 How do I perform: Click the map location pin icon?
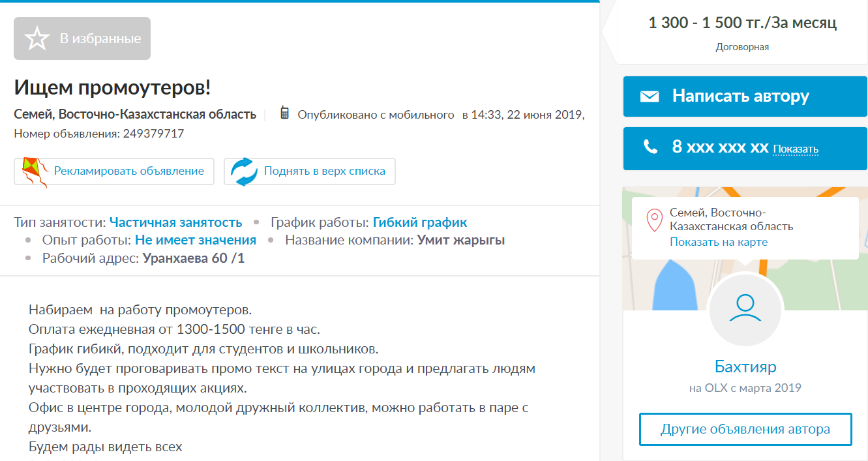654,221
